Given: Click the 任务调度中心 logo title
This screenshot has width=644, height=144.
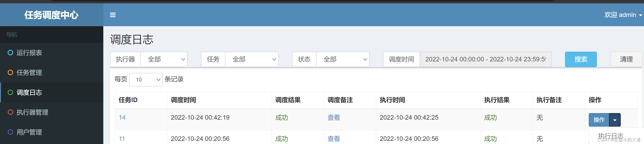Looking at the screenshot, I should pyautogui.click(x=51, y=15).
